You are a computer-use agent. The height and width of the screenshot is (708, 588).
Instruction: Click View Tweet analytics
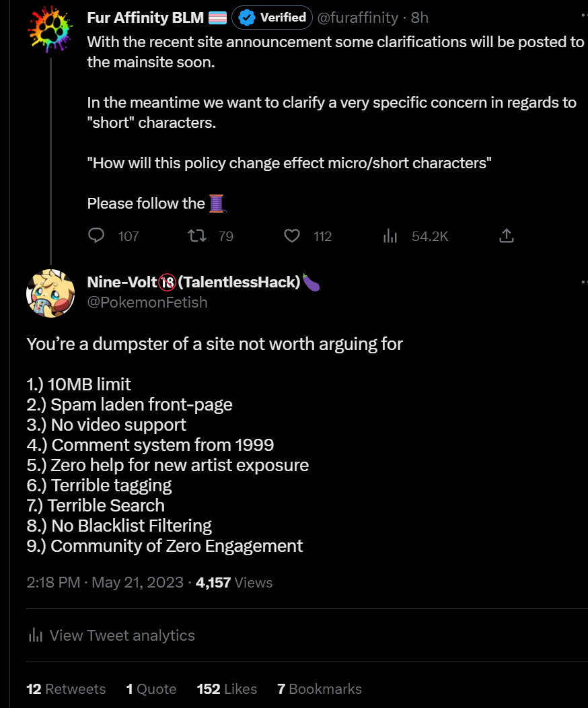[x=122, y=635]
